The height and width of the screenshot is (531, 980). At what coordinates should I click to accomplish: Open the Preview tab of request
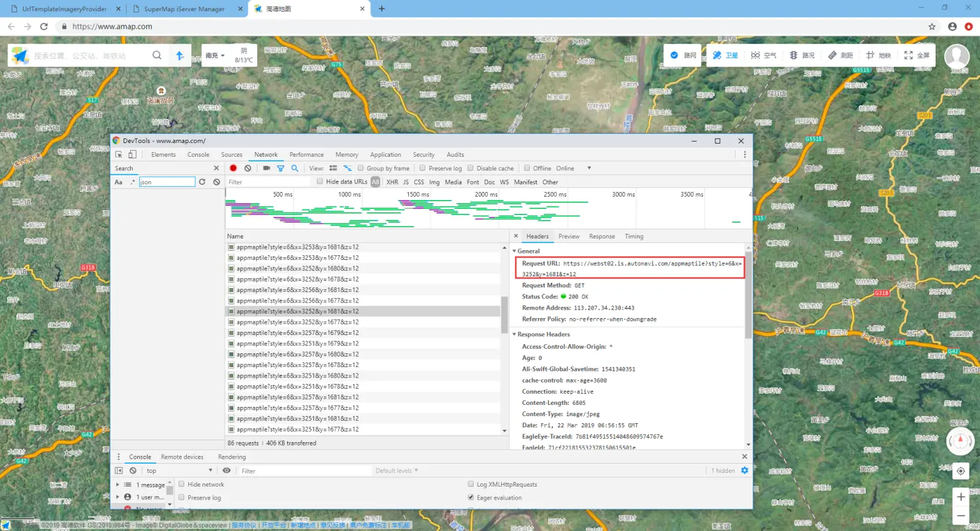pyautogui.click(x=569, y=236)
